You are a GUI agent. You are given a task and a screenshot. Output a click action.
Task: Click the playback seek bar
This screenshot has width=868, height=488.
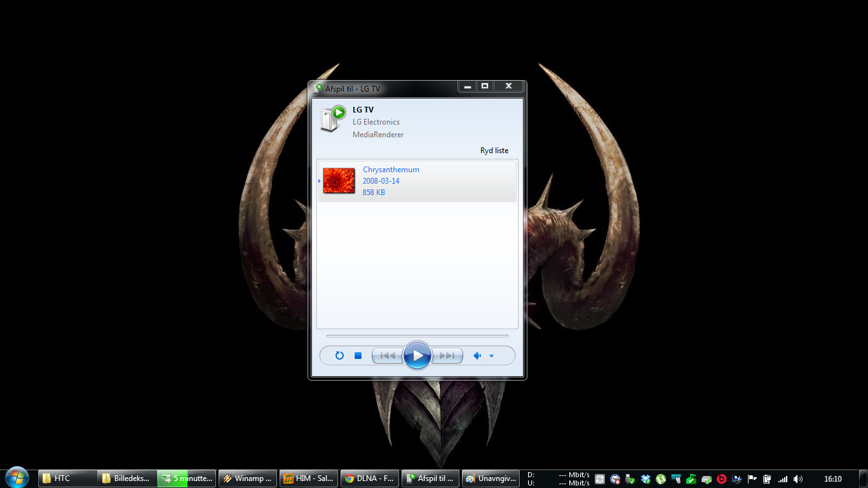pos(417,335)
